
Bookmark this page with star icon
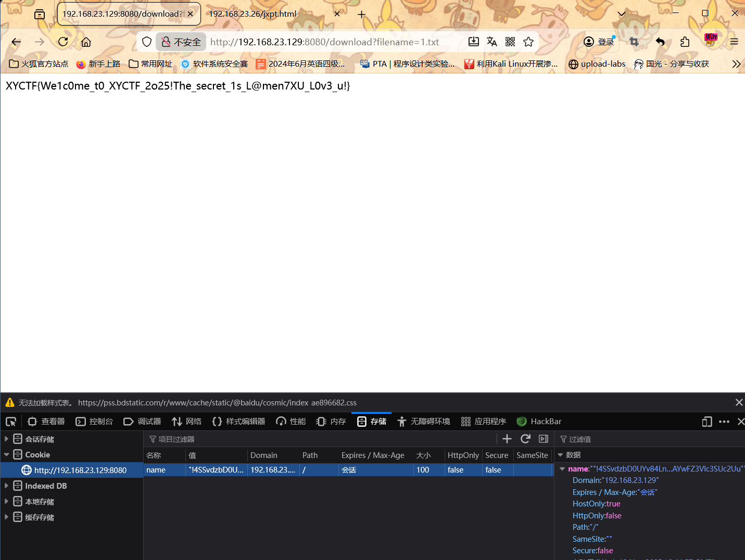coord(528,42)
